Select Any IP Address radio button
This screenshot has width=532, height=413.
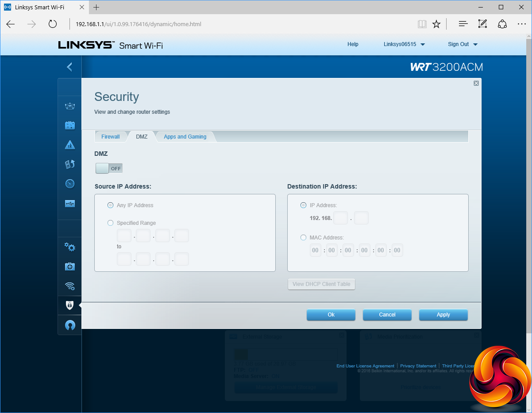111,205
